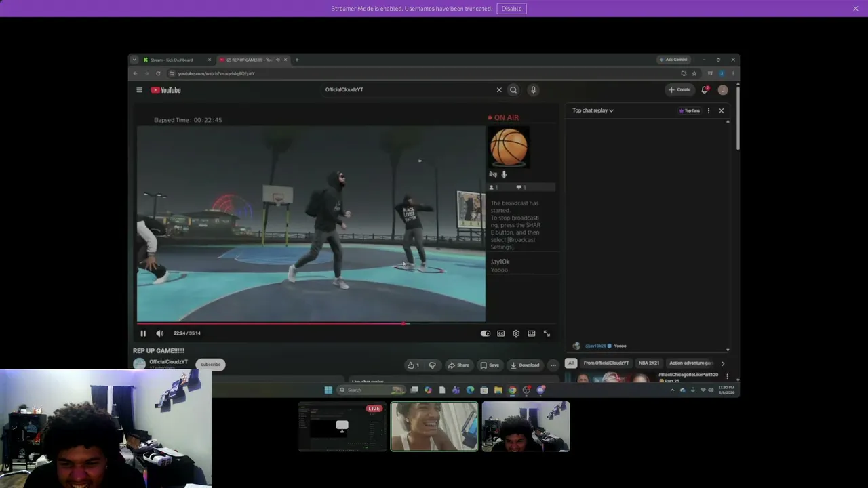
Task: Toggle closed captions on the player
Action: click(x=500, y=333)
